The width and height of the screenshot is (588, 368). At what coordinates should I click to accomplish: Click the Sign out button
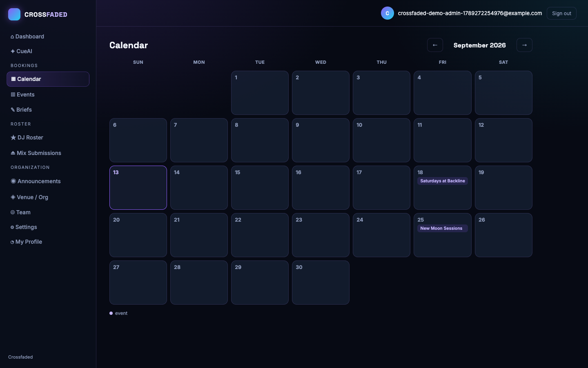click(x=561, y=13)
